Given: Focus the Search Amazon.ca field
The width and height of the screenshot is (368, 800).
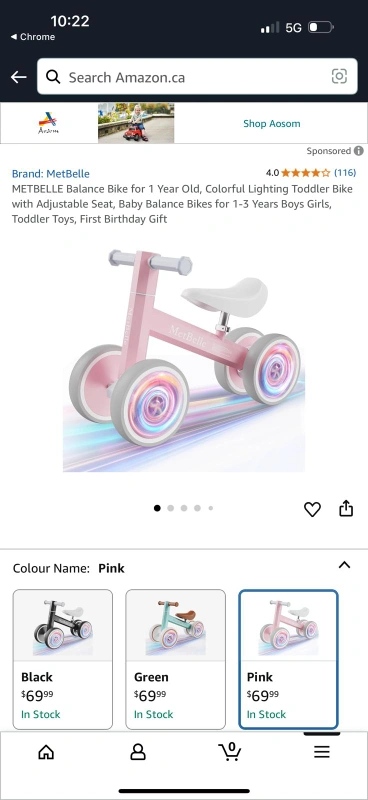Looking at the screenshot, I should pyautogui.click(x=197, y=77).
